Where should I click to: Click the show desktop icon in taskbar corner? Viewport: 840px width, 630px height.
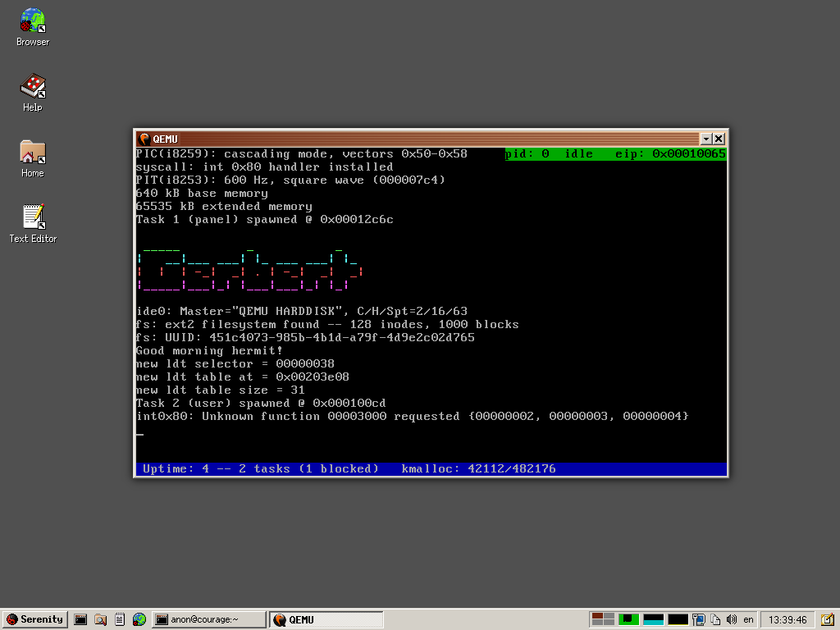point(828,620)
